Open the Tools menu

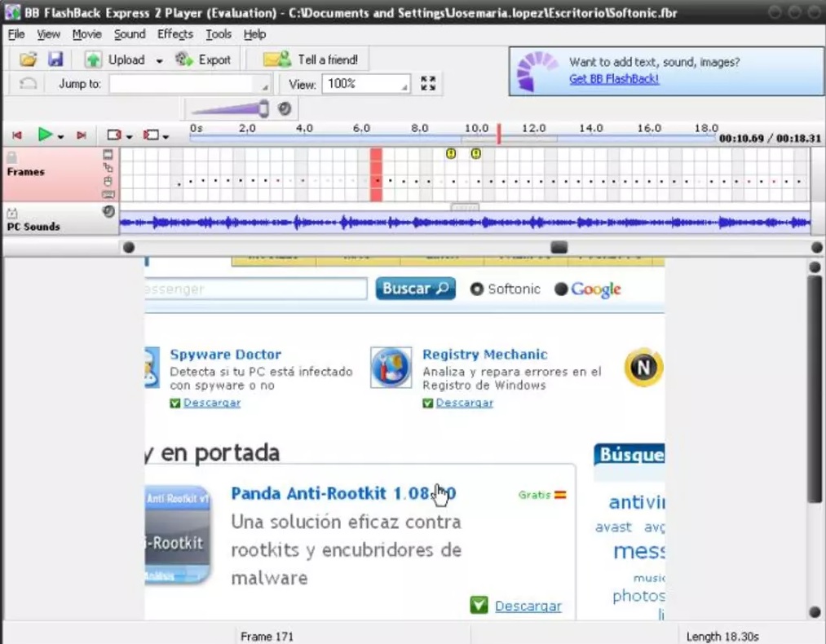pyautogui.click(x=219, y=34)
